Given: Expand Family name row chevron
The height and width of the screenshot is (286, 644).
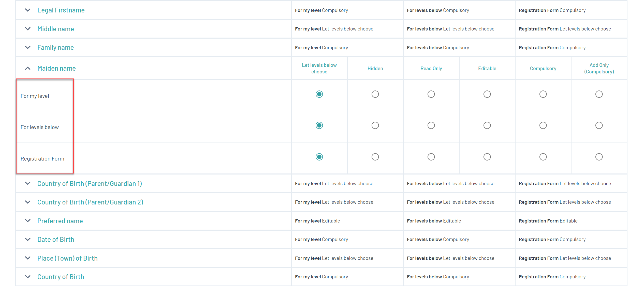Looking at the screenshot, I should click(x=28, y=47).
